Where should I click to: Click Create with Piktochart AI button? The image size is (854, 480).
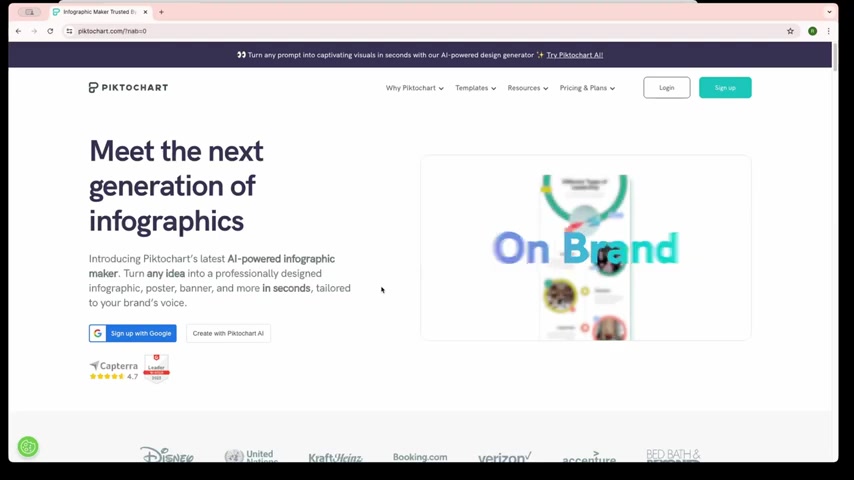[x=228, y=333]
